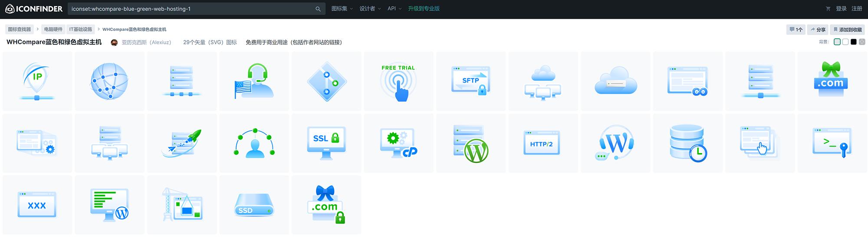
Task: Open the IP address location icon
Action: tap(37, 81)
